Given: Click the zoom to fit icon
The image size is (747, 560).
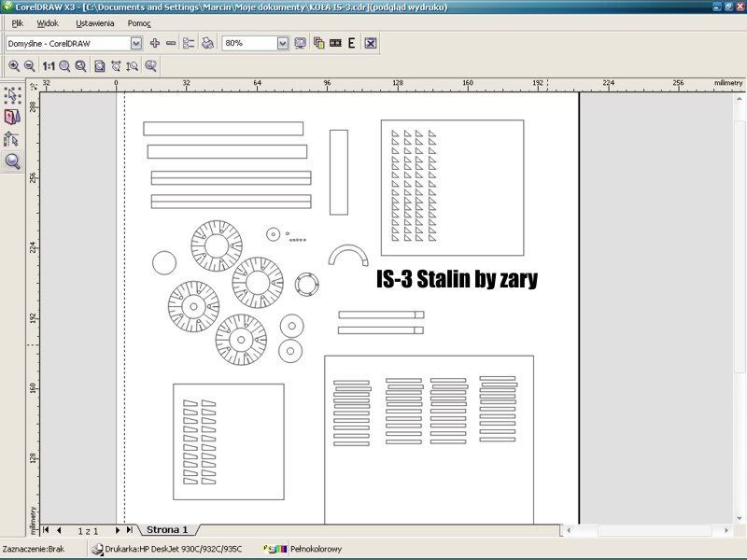Looking at the screenshot, I should (80, 65).
